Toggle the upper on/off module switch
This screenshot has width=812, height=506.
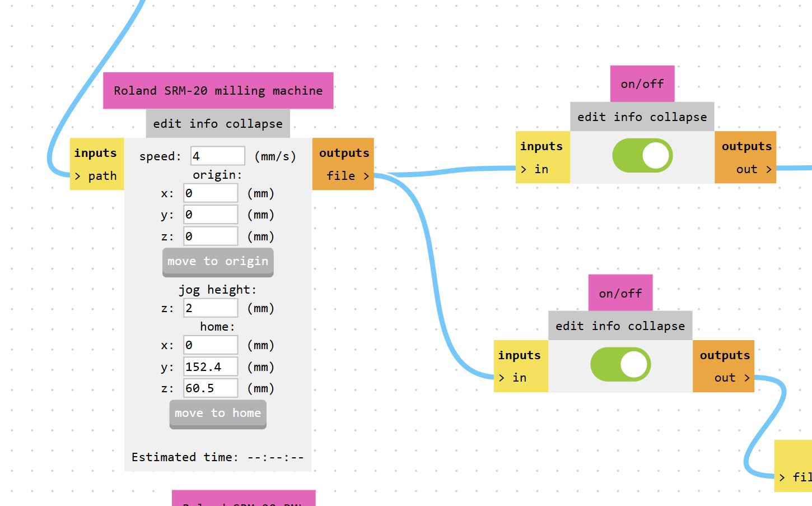pyautogui.click(x=642, y=156)
